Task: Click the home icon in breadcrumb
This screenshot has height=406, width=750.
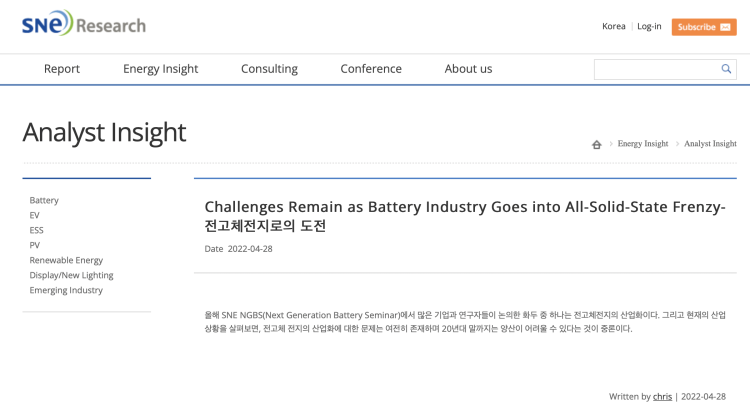Action: [x=597, y=144]
